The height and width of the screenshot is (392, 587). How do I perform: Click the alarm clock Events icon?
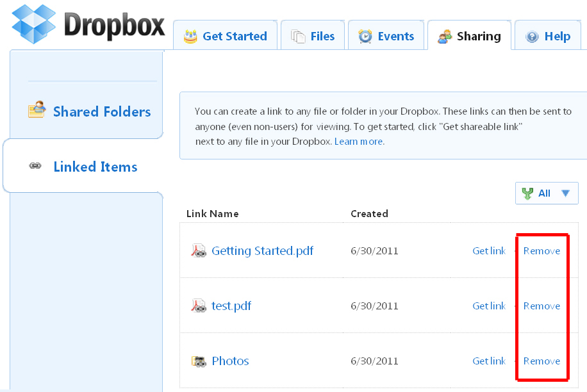point(365,37)
